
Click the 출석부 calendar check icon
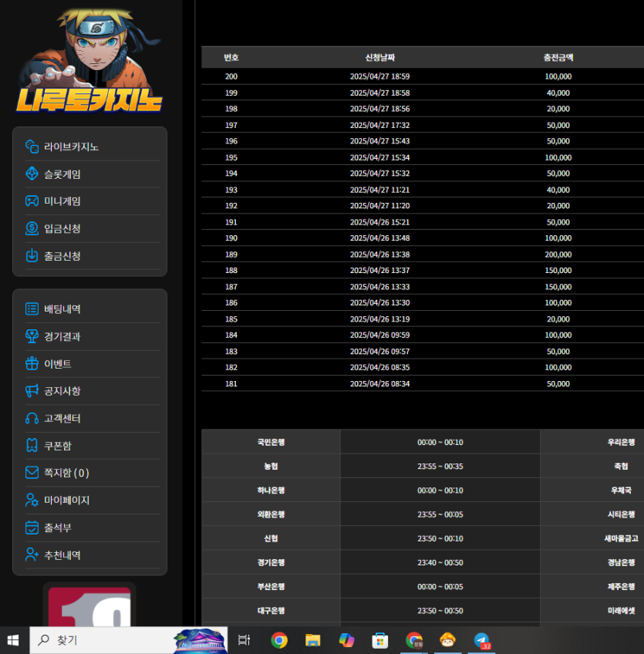(x=32, y=528)
